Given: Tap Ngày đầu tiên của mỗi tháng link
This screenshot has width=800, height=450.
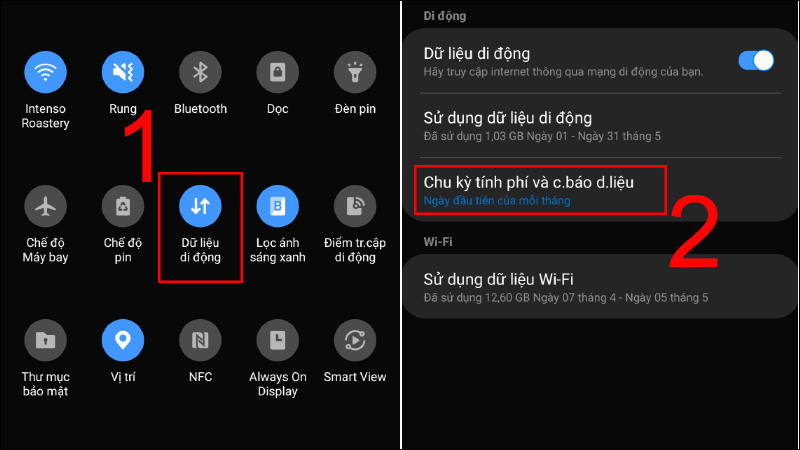Looking at the screenshot, I should point(497,201).
